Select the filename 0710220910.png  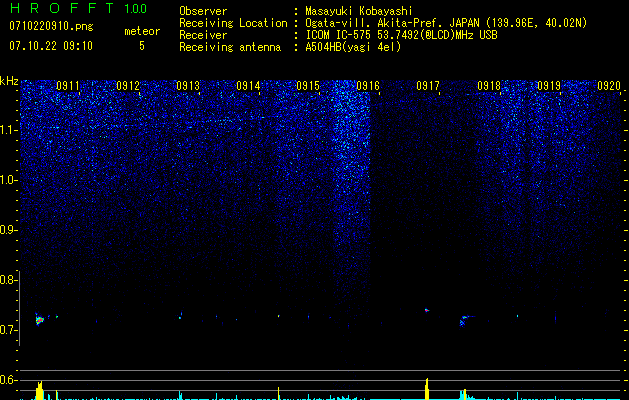(51, 26)
